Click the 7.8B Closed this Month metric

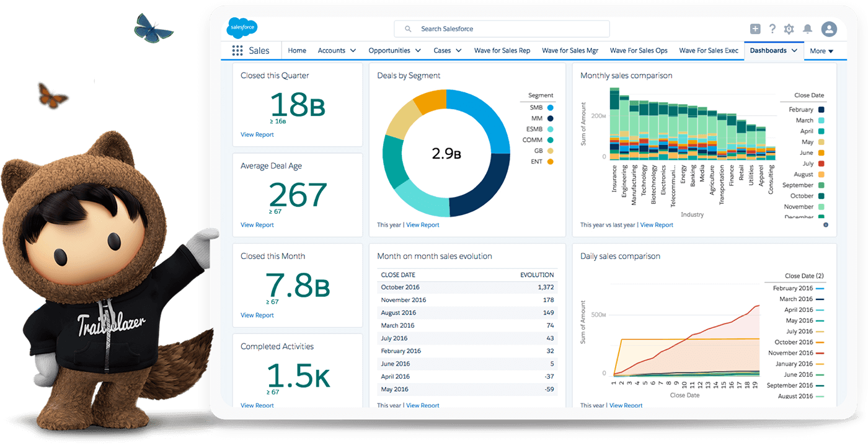(x=298, y=285)
